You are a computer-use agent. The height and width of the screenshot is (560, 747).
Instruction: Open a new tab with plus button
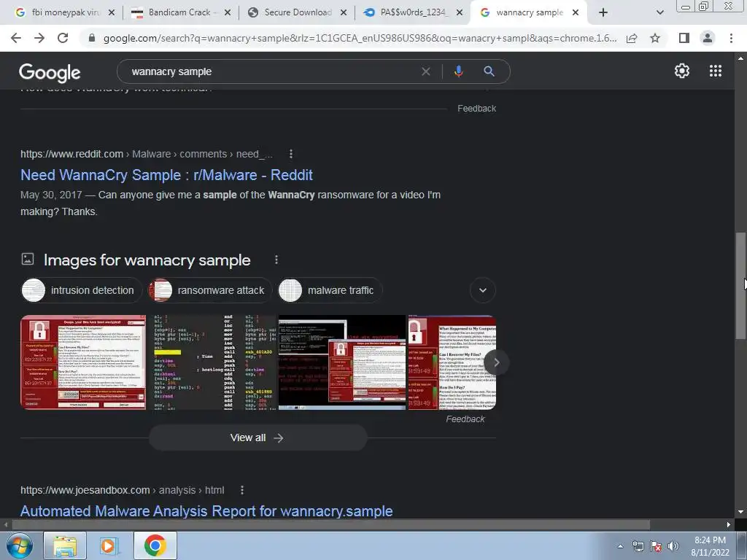pyautogui.click(x=603, y=13)
